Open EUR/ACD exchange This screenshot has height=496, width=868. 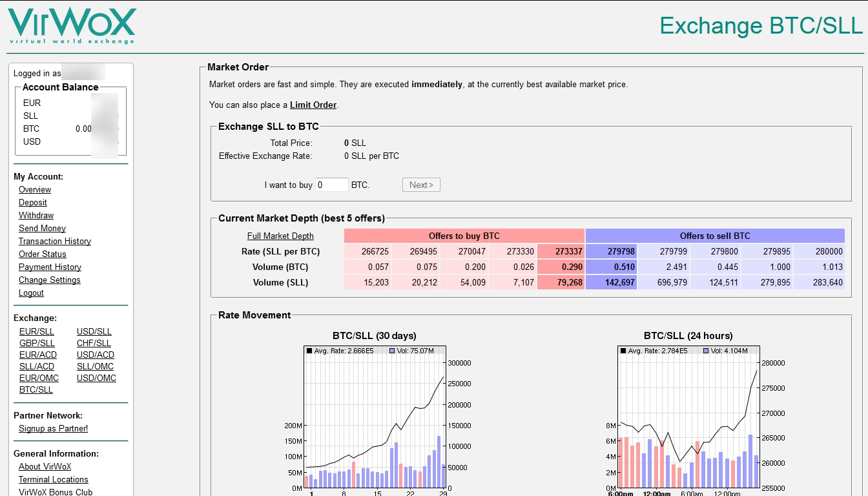coord(38,355)
